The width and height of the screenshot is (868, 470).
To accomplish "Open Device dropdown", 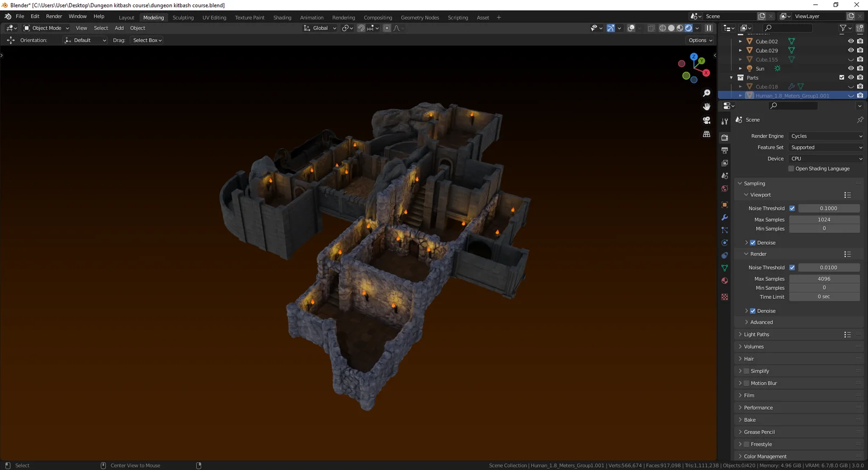I will point(826,159).
